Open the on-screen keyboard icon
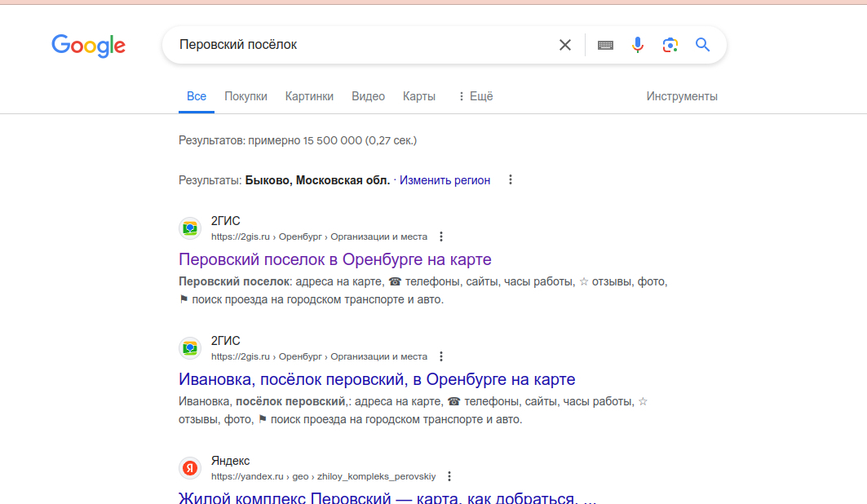This screenshot has width=867, height=504. 605,46
